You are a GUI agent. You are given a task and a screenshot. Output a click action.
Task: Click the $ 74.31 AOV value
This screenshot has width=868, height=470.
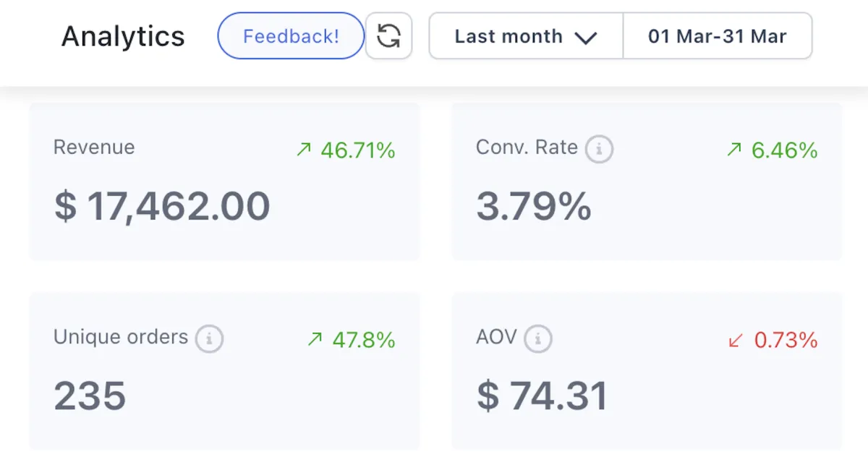pyautogui.click(x=542, y=396)
